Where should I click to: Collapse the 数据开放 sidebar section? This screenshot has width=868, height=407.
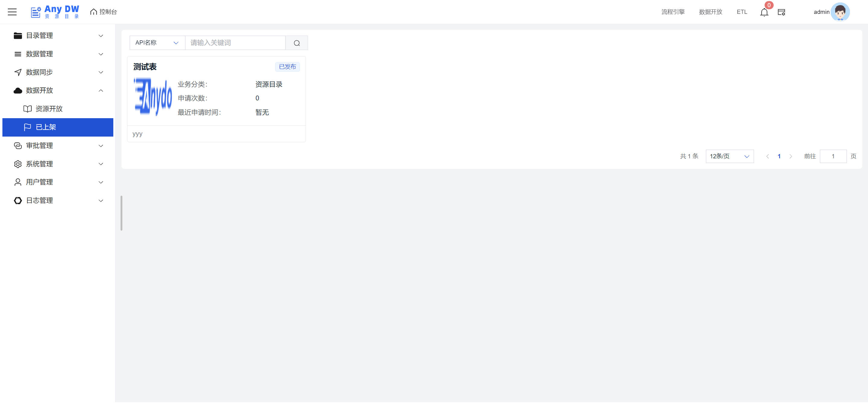tap(58, 90)
